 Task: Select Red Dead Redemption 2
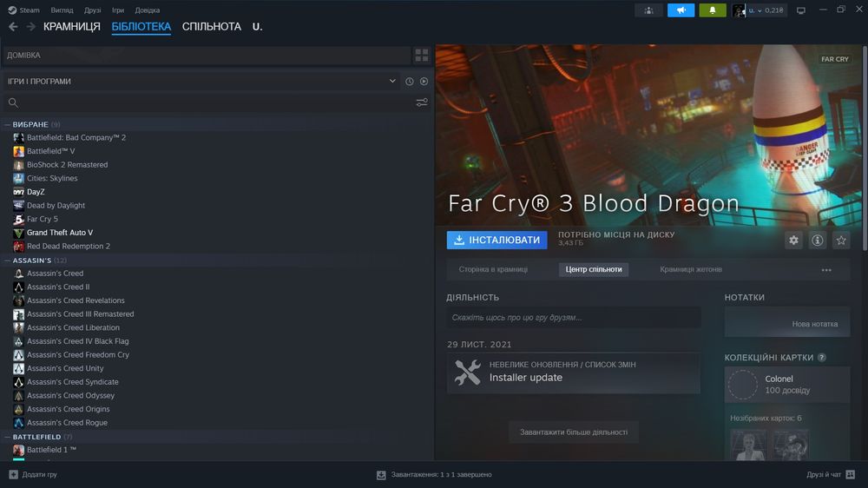coord(69,246)
